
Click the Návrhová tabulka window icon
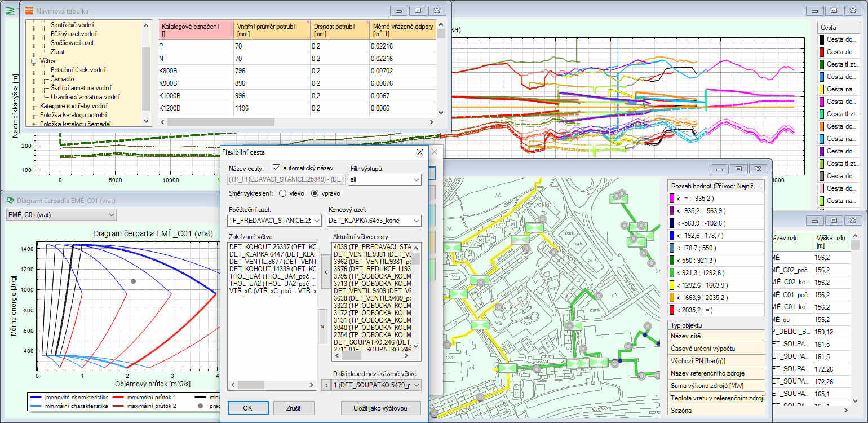coord(29,11)
